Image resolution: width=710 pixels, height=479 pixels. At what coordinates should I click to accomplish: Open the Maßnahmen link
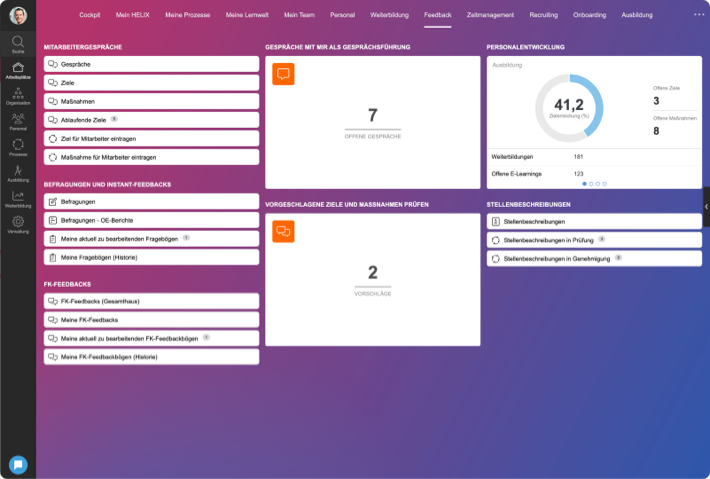pos(151,101)
